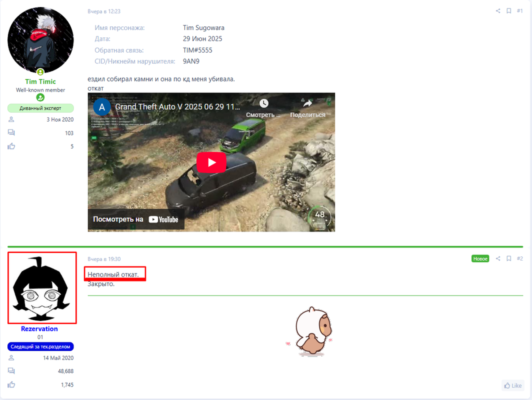The height and width of the screenshot is (400, 532).
Task: Click timestamp Вчера в 19:30
Action: point(104,259)
